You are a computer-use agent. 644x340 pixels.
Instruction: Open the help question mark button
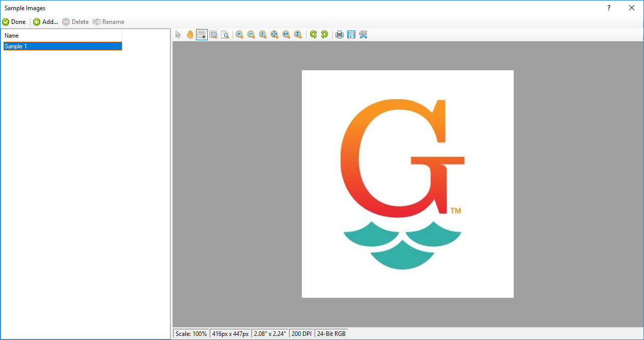click(x=609, y=8)
